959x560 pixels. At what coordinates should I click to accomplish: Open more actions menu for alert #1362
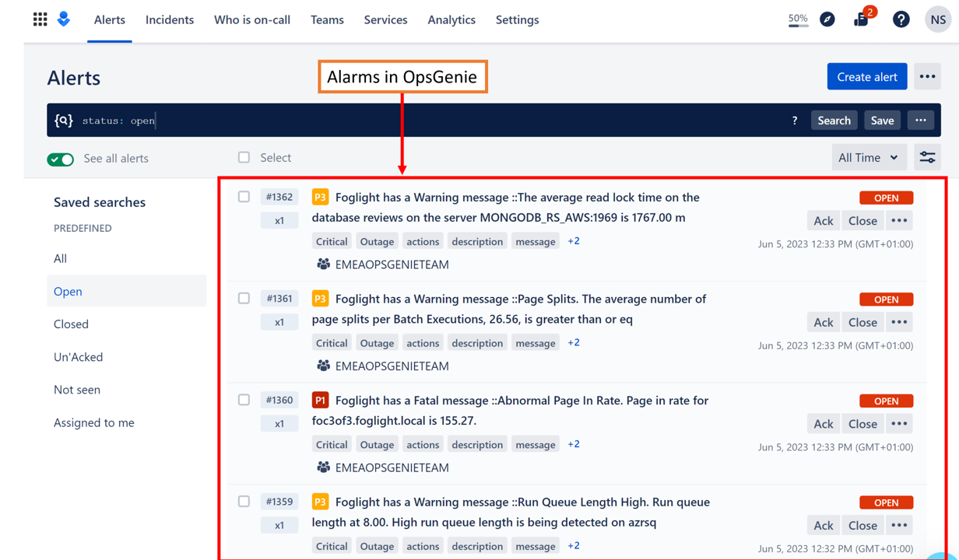click(x=899, y=221)
